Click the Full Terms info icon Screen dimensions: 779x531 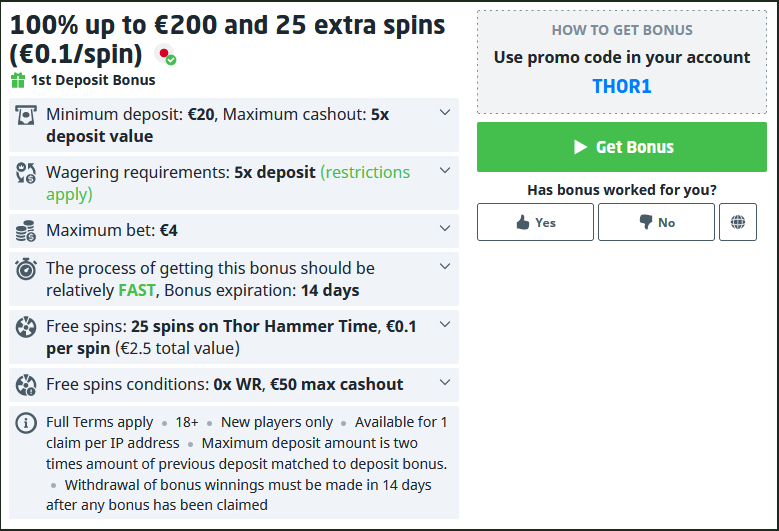27,423
